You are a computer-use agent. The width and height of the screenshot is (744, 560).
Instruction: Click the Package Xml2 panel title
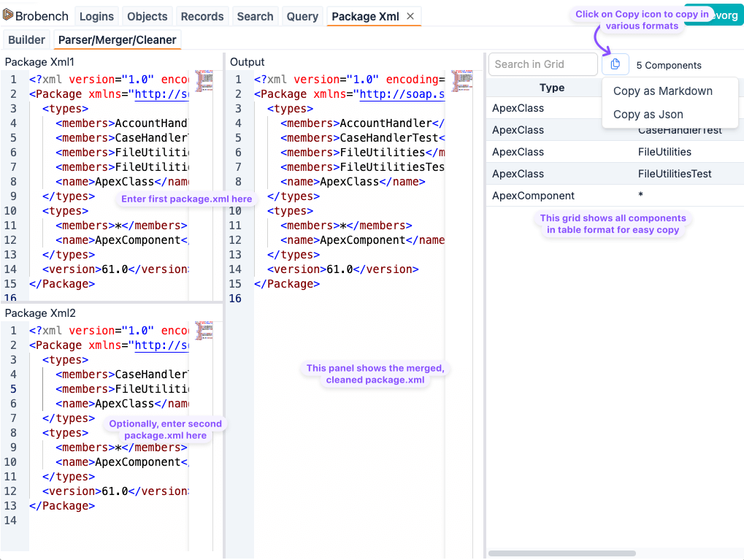(x=40, y=313)
